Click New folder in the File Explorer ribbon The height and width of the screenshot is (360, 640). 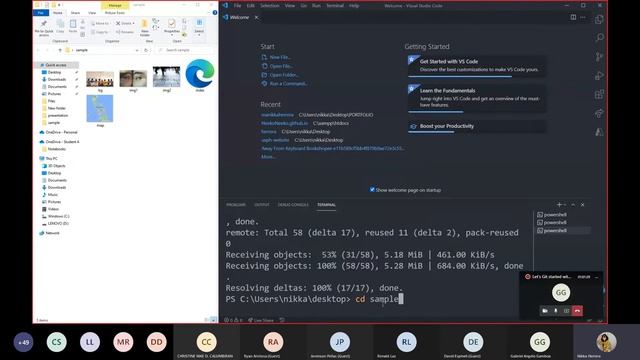(x=144, y=28)
